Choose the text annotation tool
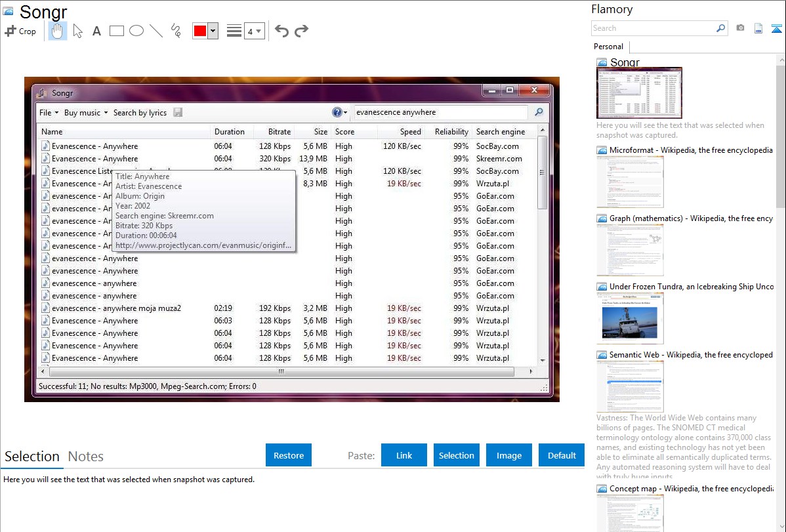The image size is (786, 532). click(96, 31)
